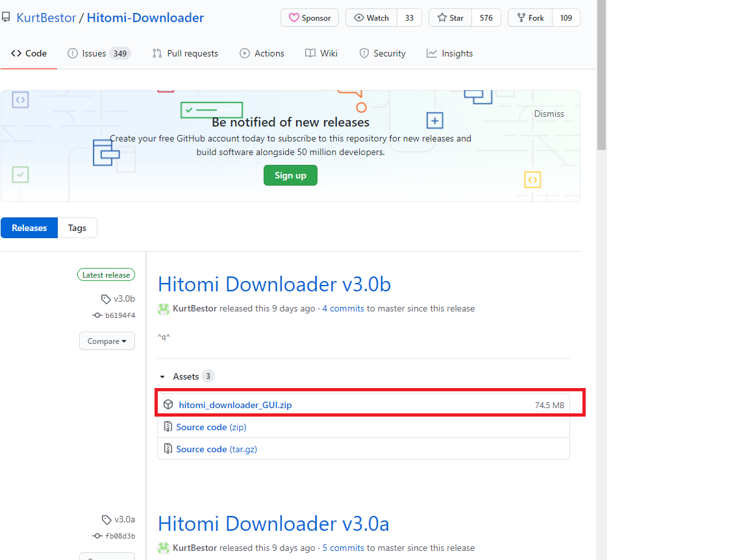748x560 pixels.
Task: Open the Wiki tab
Action: [321, 53]
